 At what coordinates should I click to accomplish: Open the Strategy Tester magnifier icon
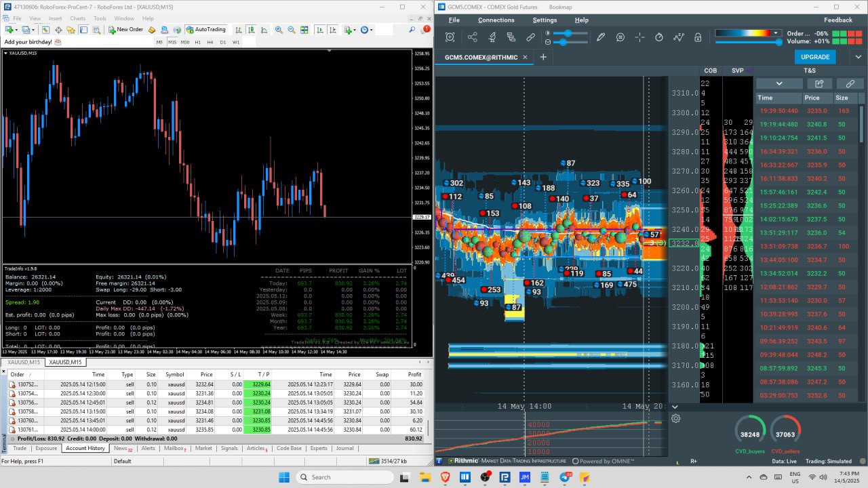96,30
